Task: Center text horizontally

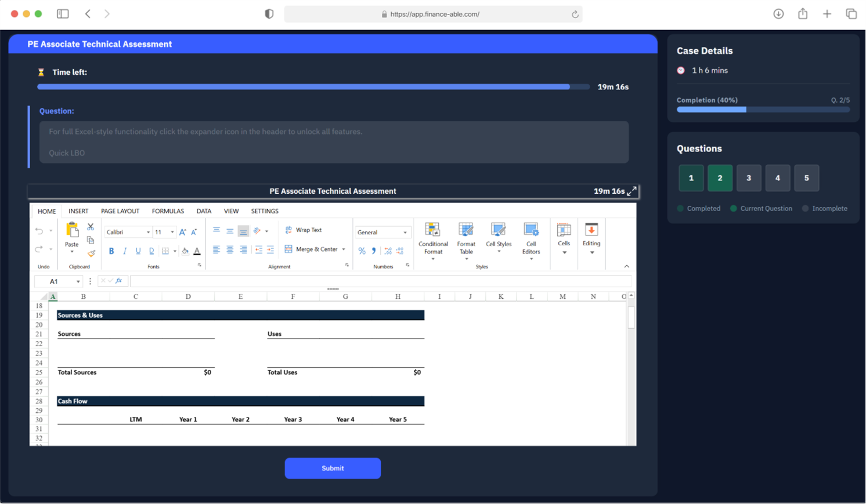Action: click(230, 249)
